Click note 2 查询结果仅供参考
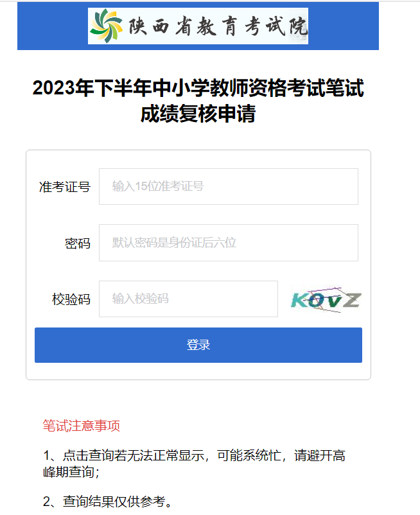 pos(107,502)
